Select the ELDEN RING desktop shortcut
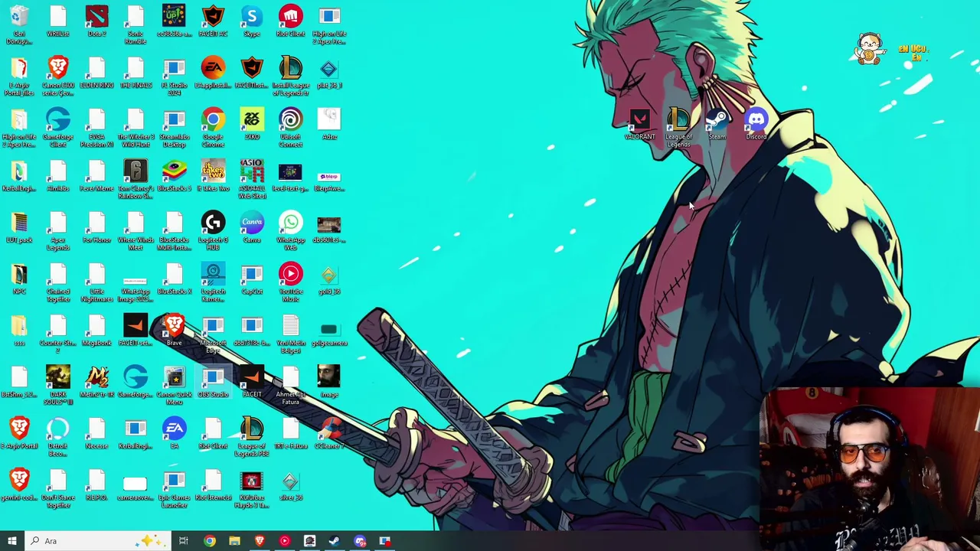Screen dimensions: 980x551 pos(96,73)
